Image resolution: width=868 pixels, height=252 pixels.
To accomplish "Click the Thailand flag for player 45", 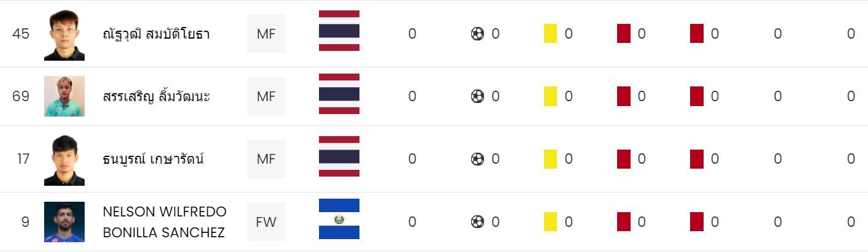I will 339,31.
